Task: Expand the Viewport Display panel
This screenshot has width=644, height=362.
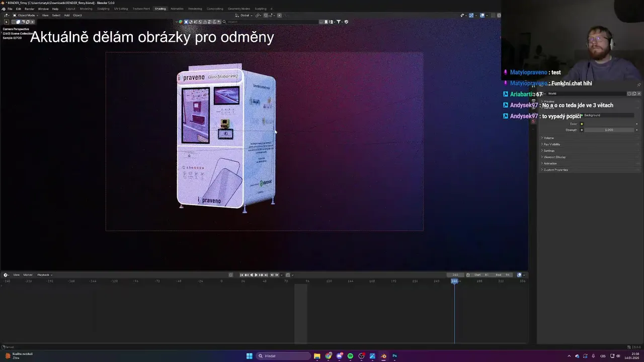Action: pyautogui.click(x=554, y=157)
